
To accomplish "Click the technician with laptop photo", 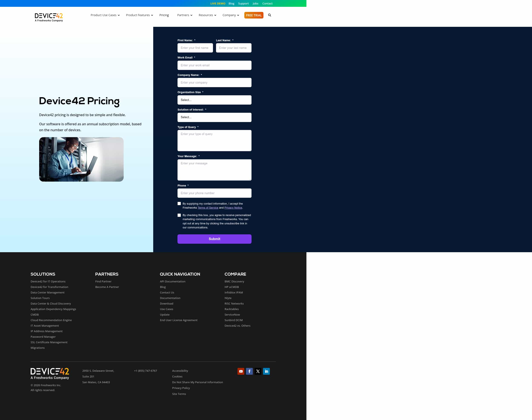I will tap(81, 159).
